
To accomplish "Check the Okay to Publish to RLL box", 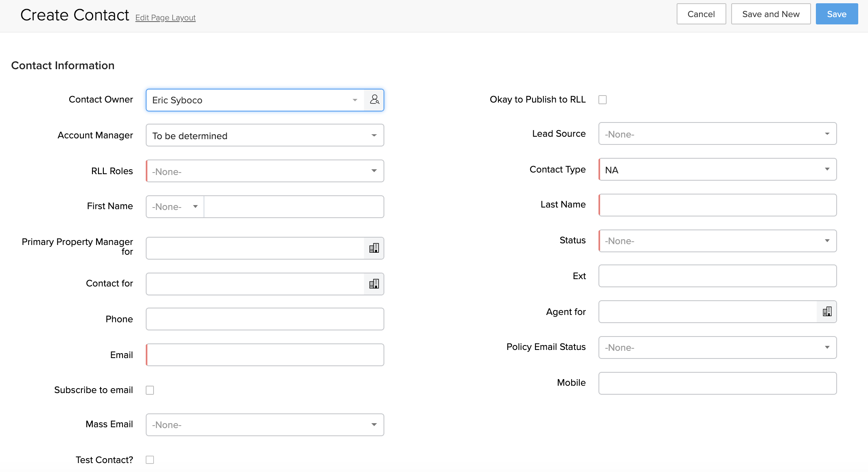I will pyautogui.click(x=603, y=100).
